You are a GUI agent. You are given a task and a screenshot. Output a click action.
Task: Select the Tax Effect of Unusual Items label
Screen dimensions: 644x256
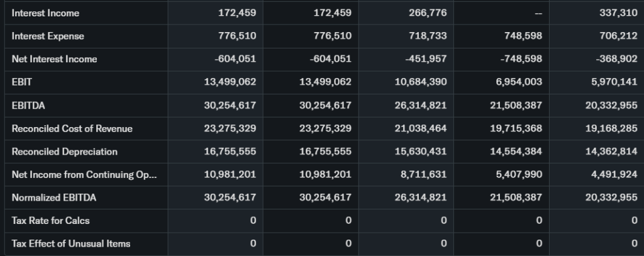pyautogui.click(x=71, y=243)
